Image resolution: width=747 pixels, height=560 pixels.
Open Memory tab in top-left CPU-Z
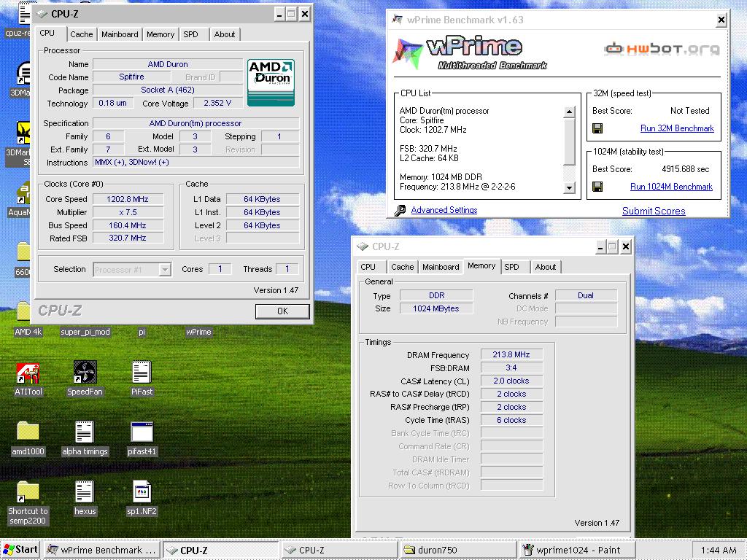(160, 34)
